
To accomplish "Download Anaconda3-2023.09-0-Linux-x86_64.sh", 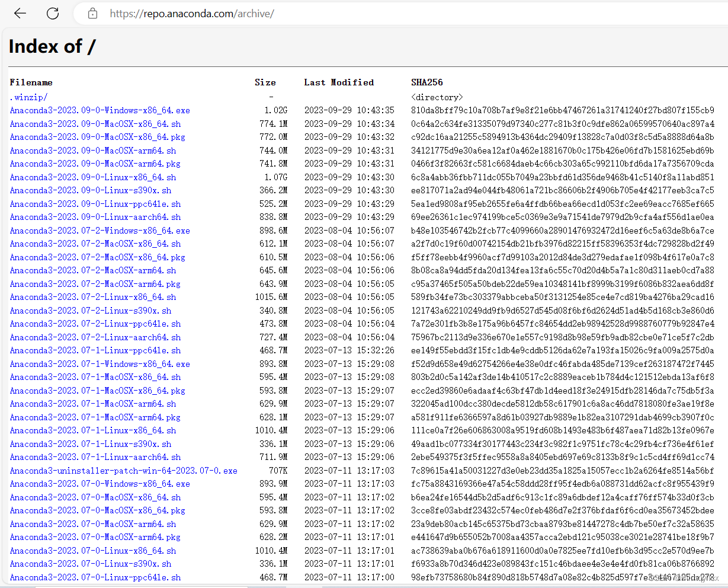I will point(93,177).
